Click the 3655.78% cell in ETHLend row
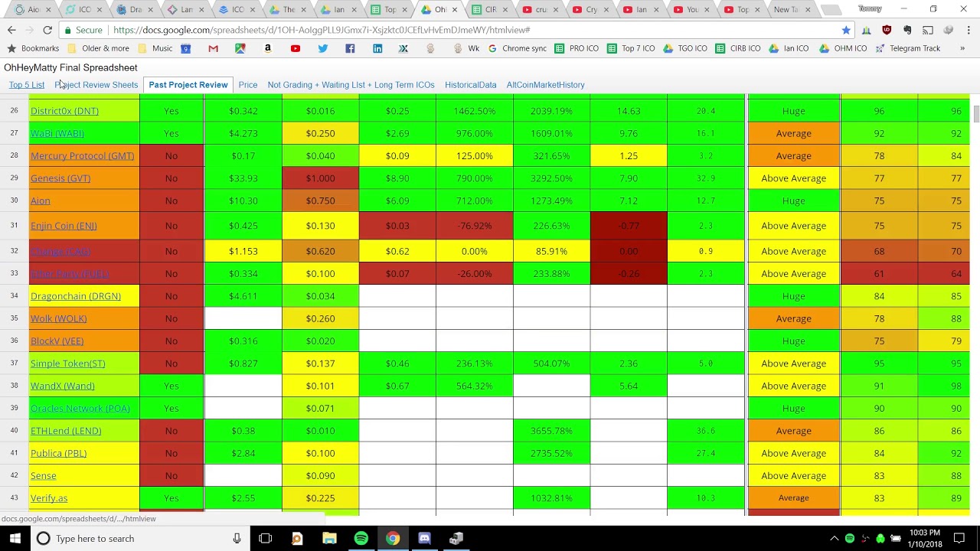 551,431
